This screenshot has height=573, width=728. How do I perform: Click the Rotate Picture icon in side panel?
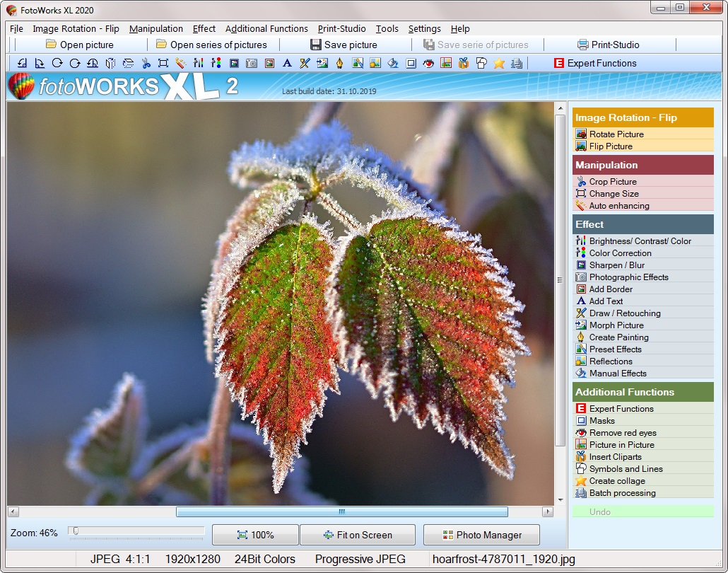tap(581, 134)
